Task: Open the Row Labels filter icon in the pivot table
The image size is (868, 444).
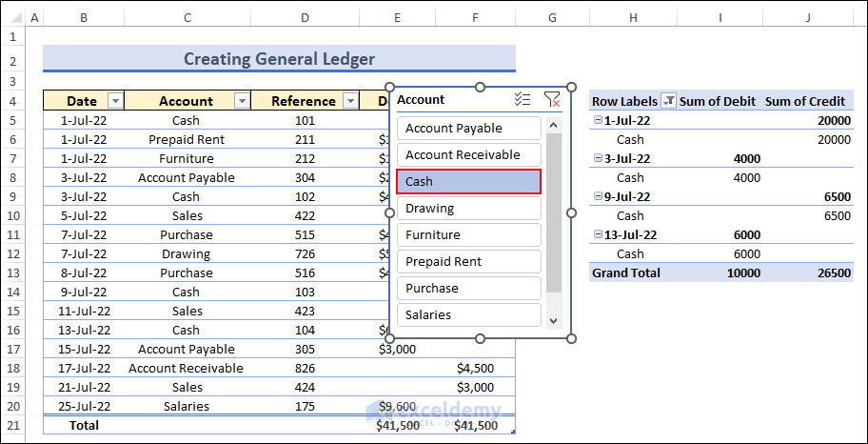Action: click(669, 102)
